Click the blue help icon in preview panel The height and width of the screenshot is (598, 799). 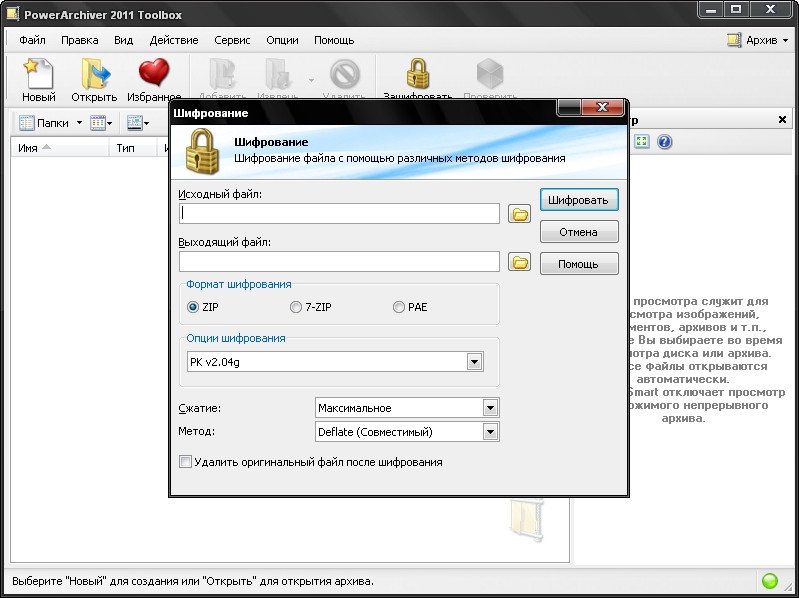[x=664, y=142]
